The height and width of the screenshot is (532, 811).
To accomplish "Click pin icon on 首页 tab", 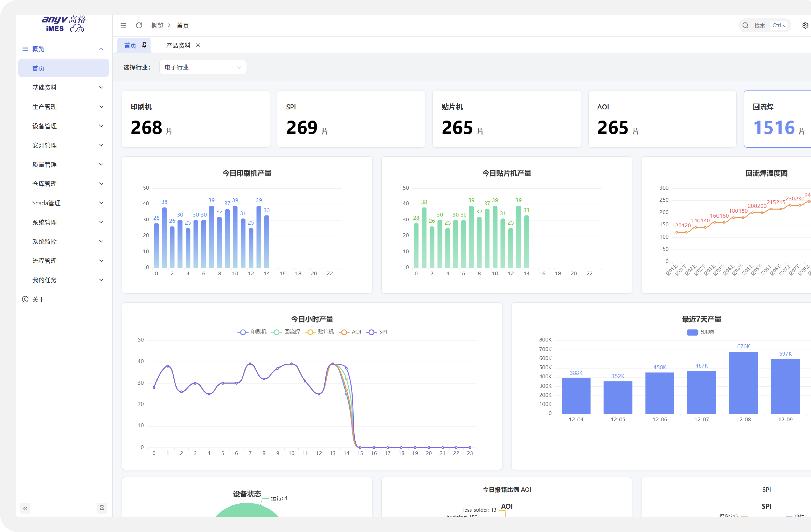I will tap(144, 45).
